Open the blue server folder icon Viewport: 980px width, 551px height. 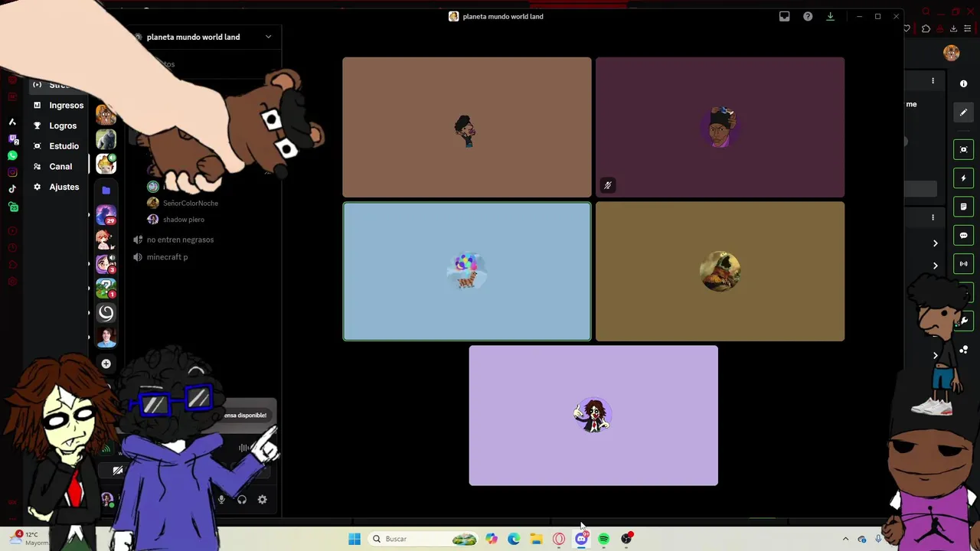(106, 190)
